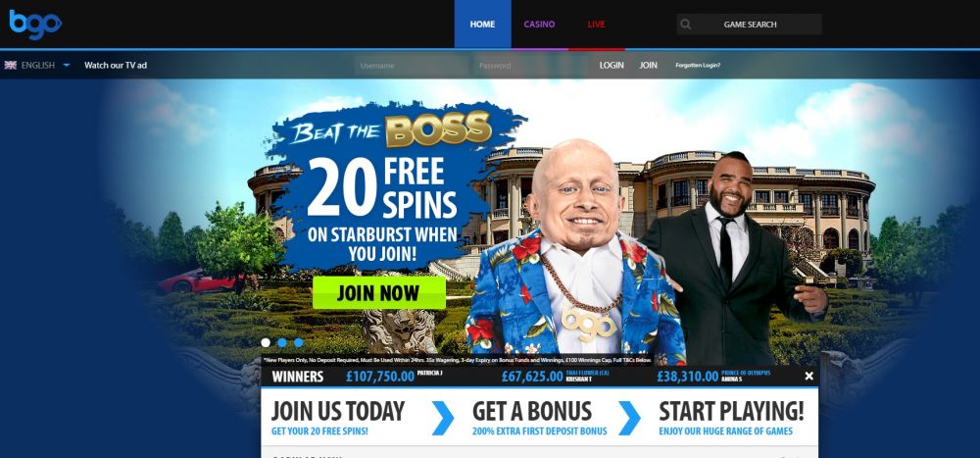Open the Forgotten Login link

click(x=698, y=65)
